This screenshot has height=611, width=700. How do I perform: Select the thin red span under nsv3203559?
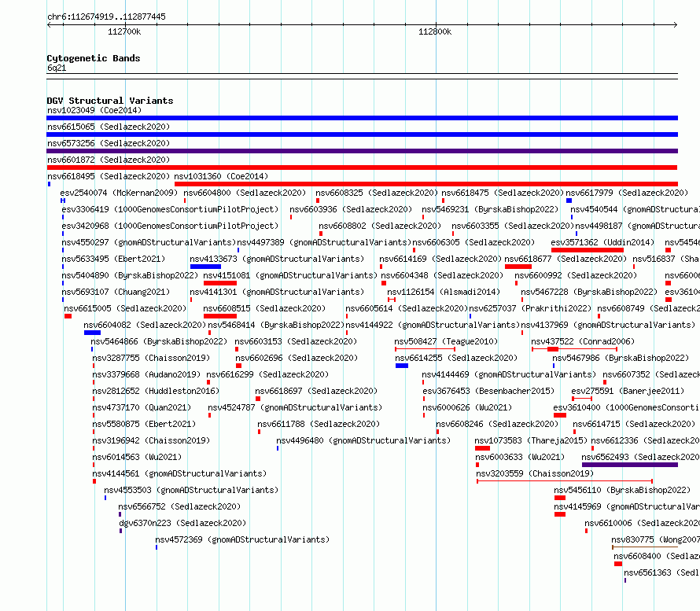565,481
